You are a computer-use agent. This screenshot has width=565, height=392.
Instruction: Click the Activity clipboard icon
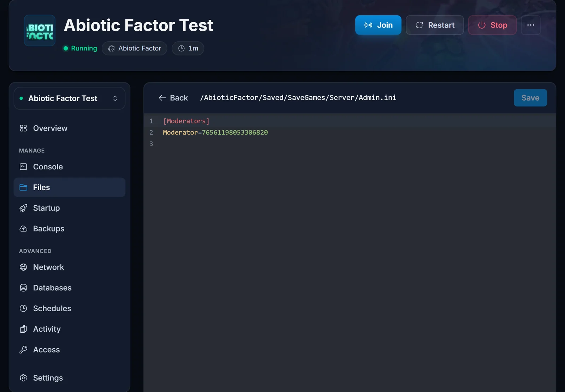(23, 329)
